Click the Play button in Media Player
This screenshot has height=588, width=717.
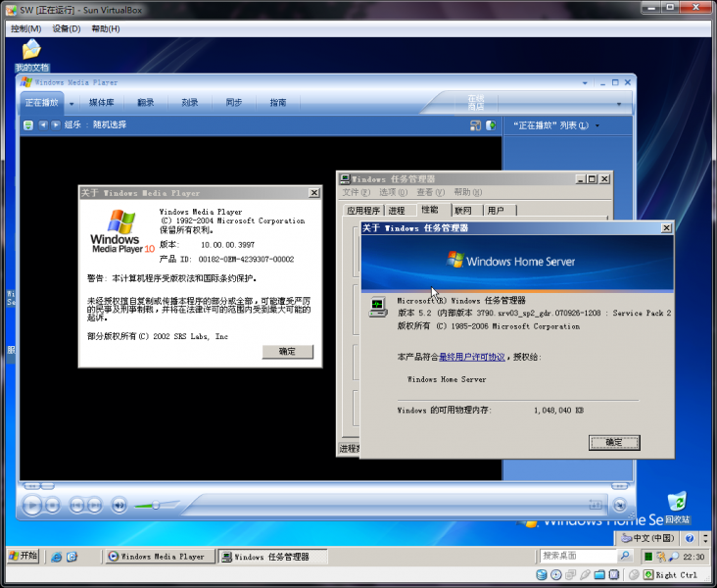coord(32,505)
